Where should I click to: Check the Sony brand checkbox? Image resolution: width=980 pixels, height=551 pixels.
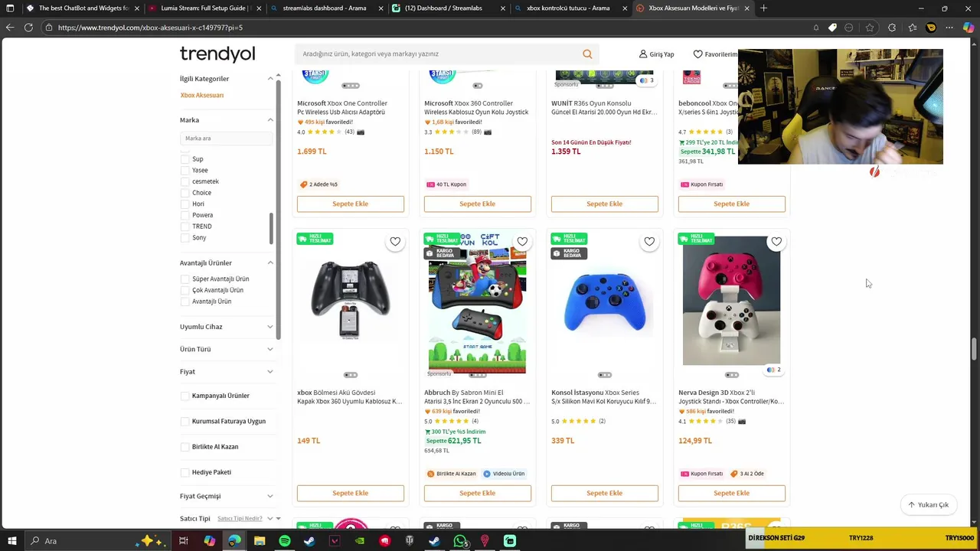(x=185, y=238)
